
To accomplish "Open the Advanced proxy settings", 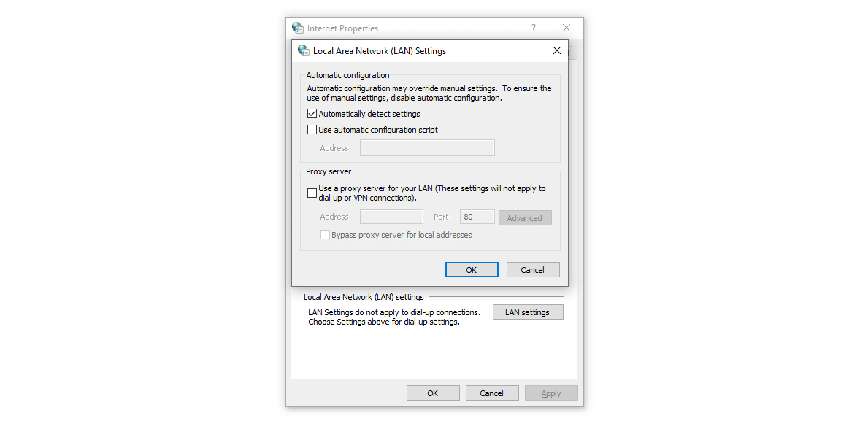I will (525, 217).
